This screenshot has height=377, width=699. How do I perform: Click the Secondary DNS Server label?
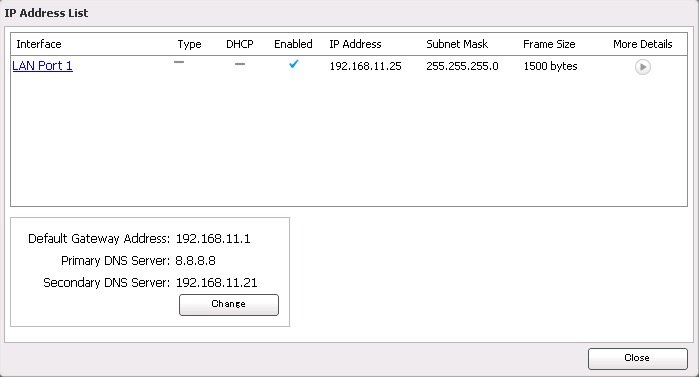pyautogui.click(x=107, y=283)
